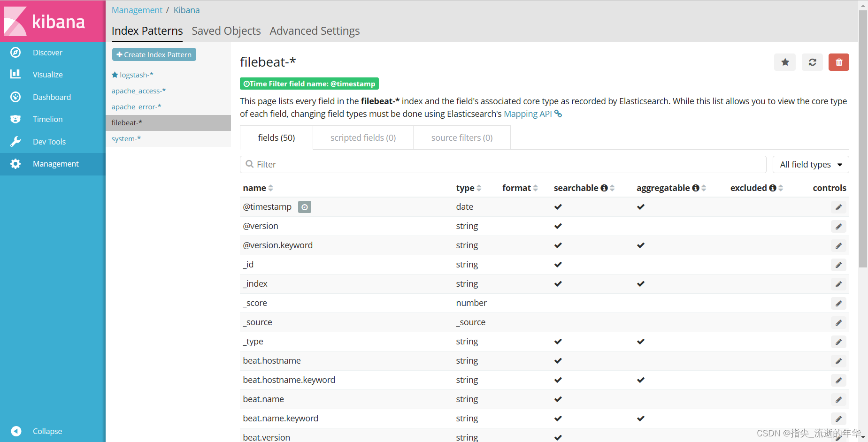Click the Collapse arrow icon
The image size is (868, 442).
coord(16,431)
